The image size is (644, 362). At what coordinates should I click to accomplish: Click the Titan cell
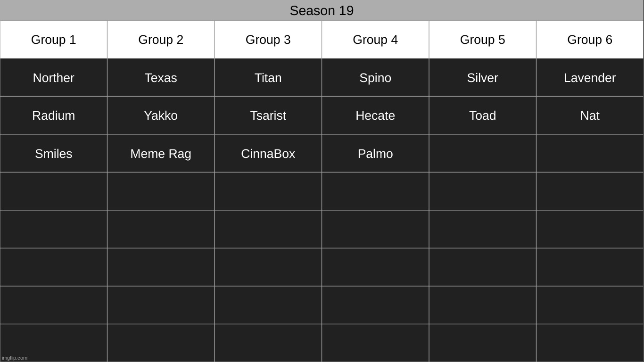point(268,78)
